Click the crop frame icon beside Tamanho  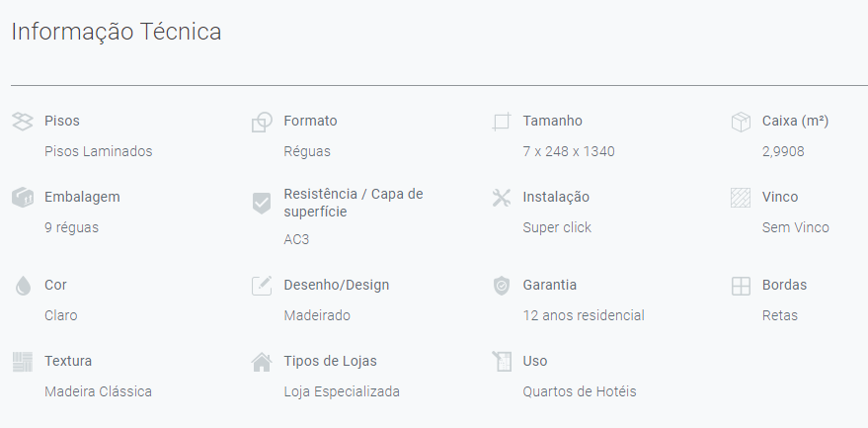pyautogui.click(x=501, y=122)
